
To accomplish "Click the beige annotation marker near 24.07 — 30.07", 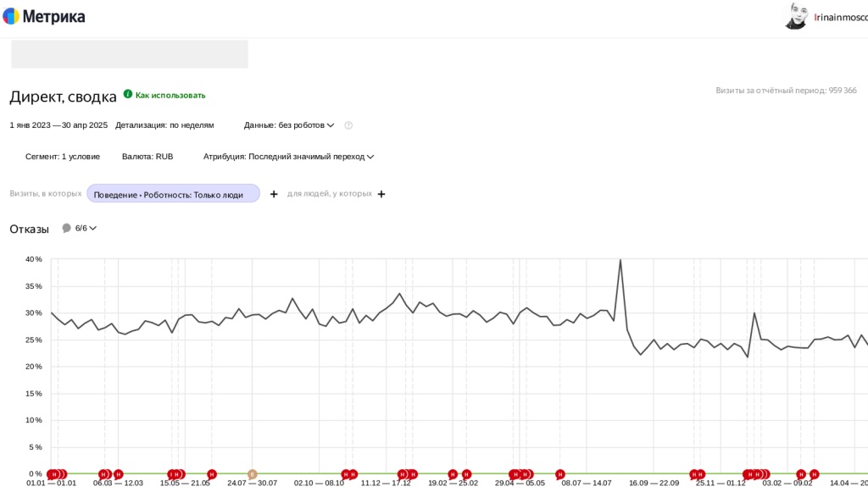I will [x=252, y=474].
